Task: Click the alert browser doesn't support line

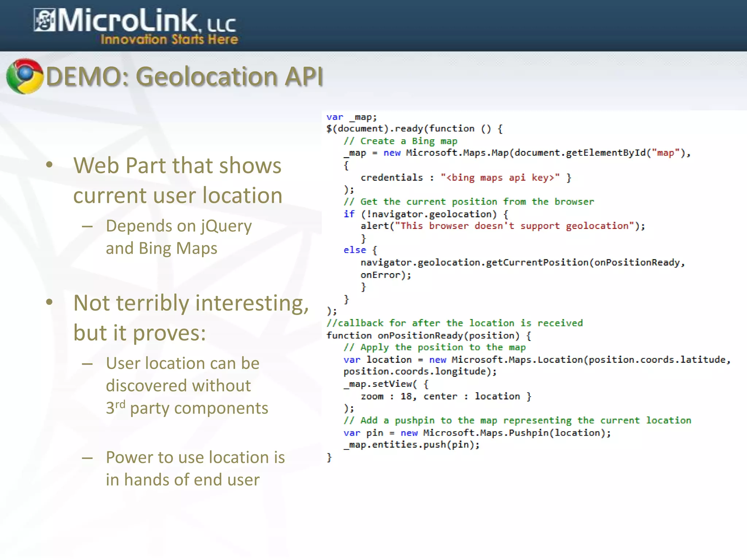Action: pyautogui.click(x=503, y=226)
